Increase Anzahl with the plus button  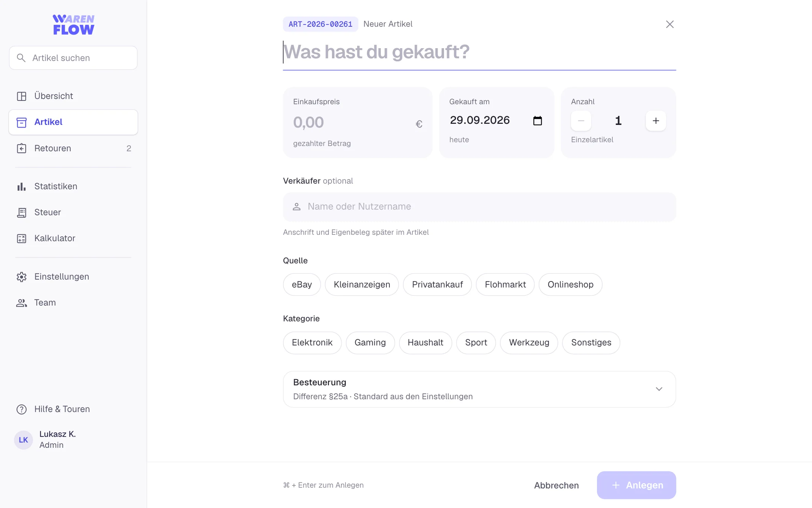point(656,121)
